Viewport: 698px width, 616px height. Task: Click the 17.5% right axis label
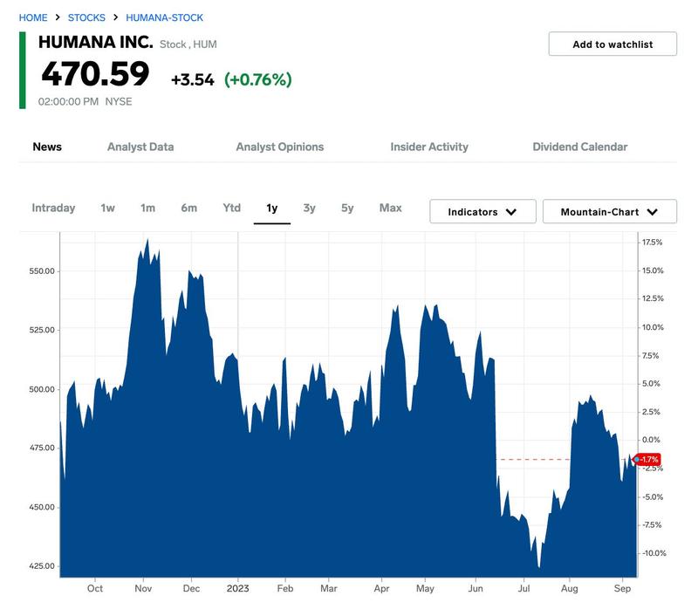coord(652,243)
